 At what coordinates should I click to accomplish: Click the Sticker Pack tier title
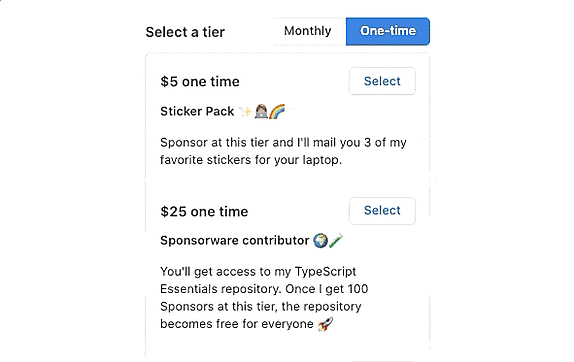pyautogui.click(x=197, y=111)
